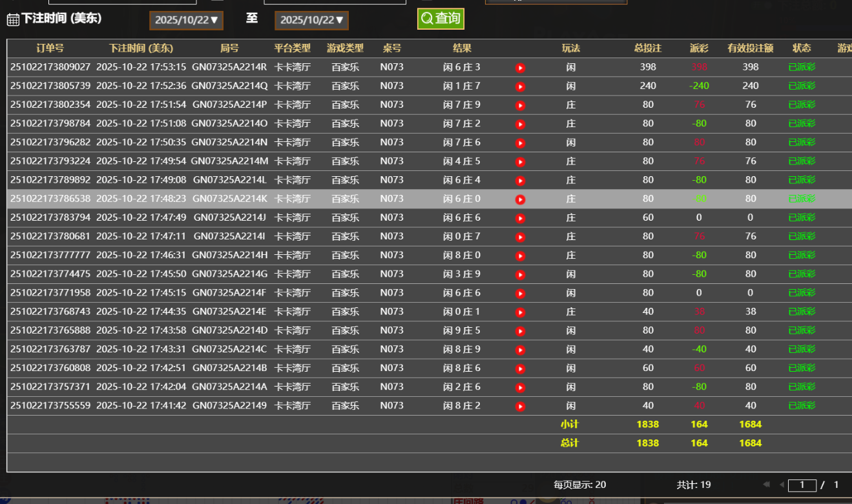Play replay for the 17:46:31 bet
The width and height of the screenshot is (852, 504).
pyautogui.click(x=520, y=256)
